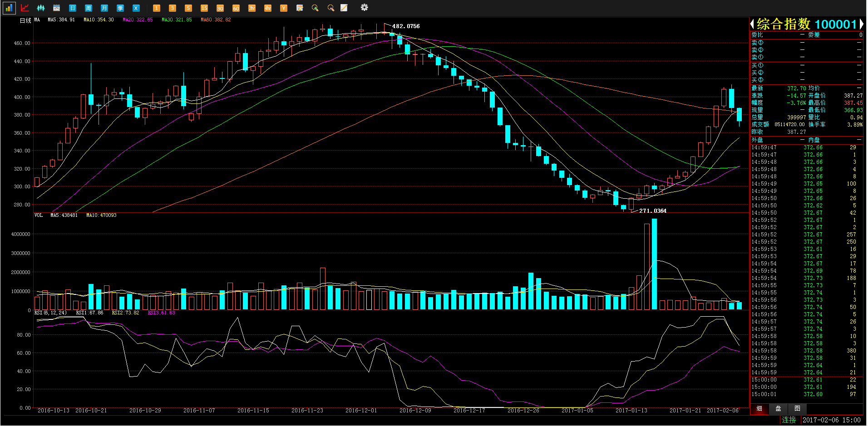Switch to the red time-sharing line chart
Image resolution: width=868 pixels, height=426 pixels.
click(x=25, y=8)
